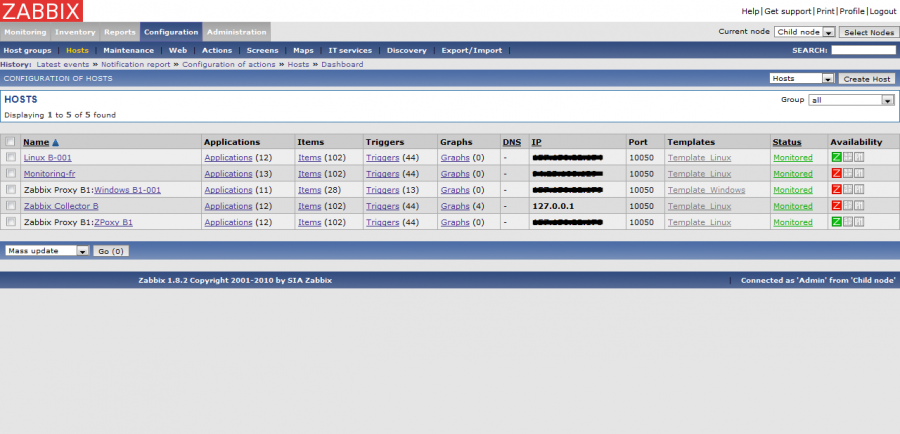This screenshot has width=900, height=434.
Task: Open Items link for Windows B1-001 row
Action: pos(310,189)
